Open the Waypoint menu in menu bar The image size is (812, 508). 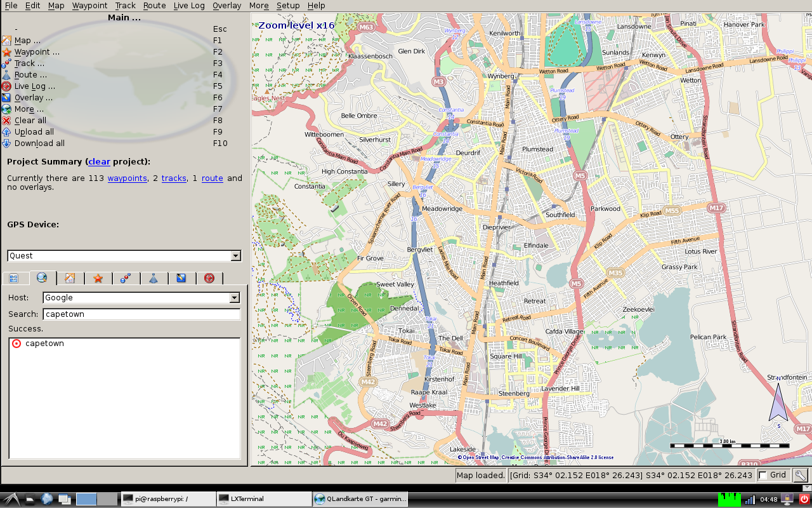89,6
